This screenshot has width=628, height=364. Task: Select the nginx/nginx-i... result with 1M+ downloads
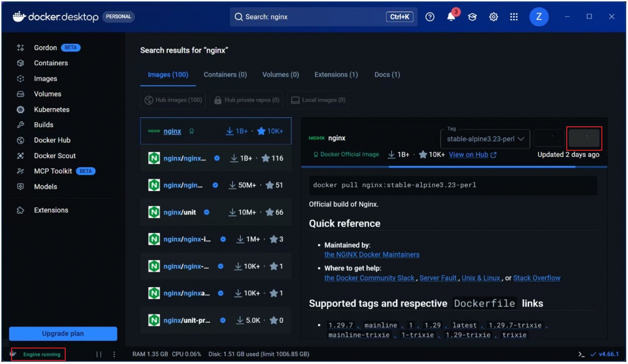coord(216,239)
